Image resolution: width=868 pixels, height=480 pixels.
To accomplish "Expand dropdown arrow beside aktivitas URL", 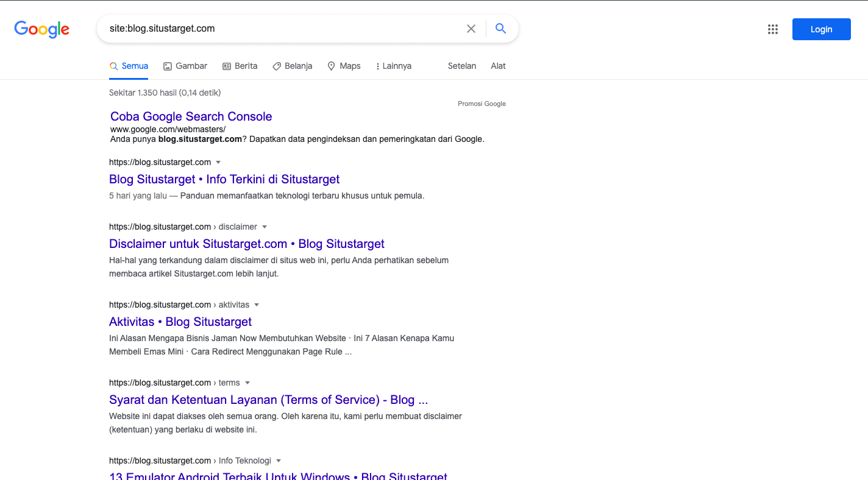I will pyautogui.click(x=257, y=305).
